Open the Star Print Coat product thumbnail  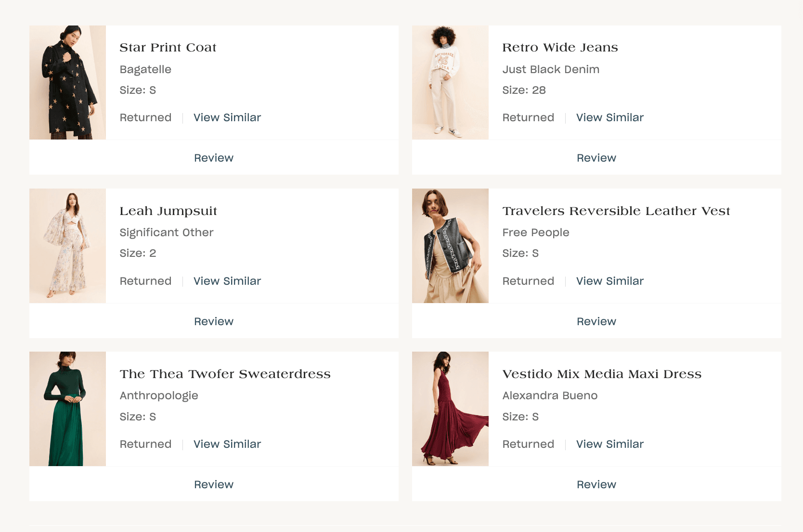click(67, 82)
